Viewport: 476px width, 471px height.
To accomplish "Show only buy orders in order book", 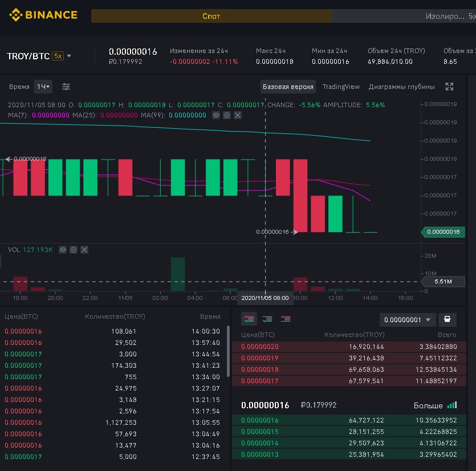I will [267, 319].
